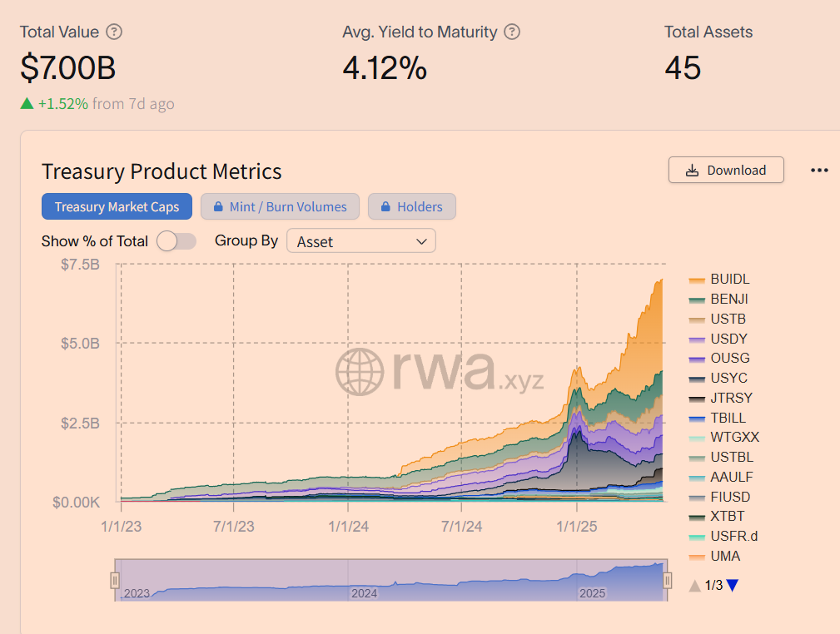Toggle Show % of Total switch
This screenshot has width=840, height=634.
[176, 241]
